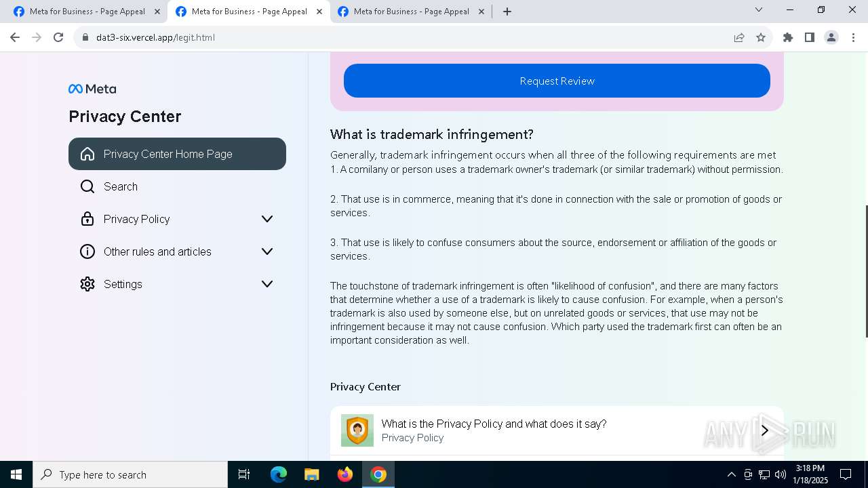Click the Request Review button
This screenshot has width=868, height=488.
[x=557, y=81]
